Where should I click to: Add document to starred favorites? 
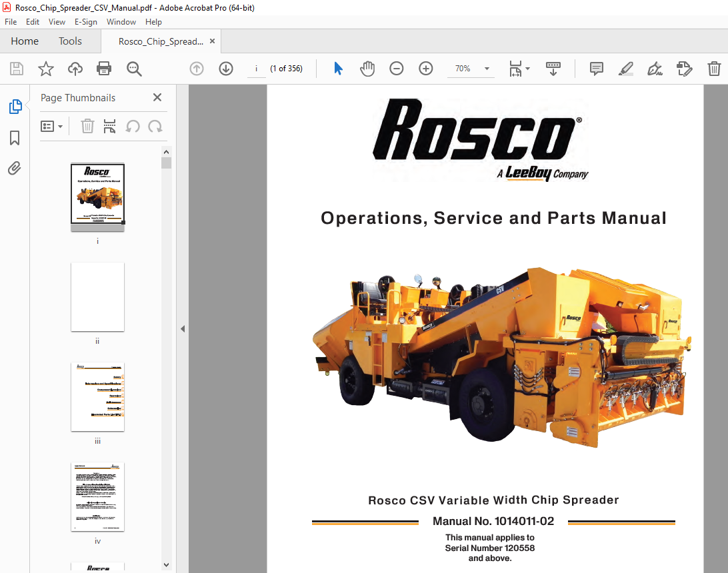tap(45, 69)
